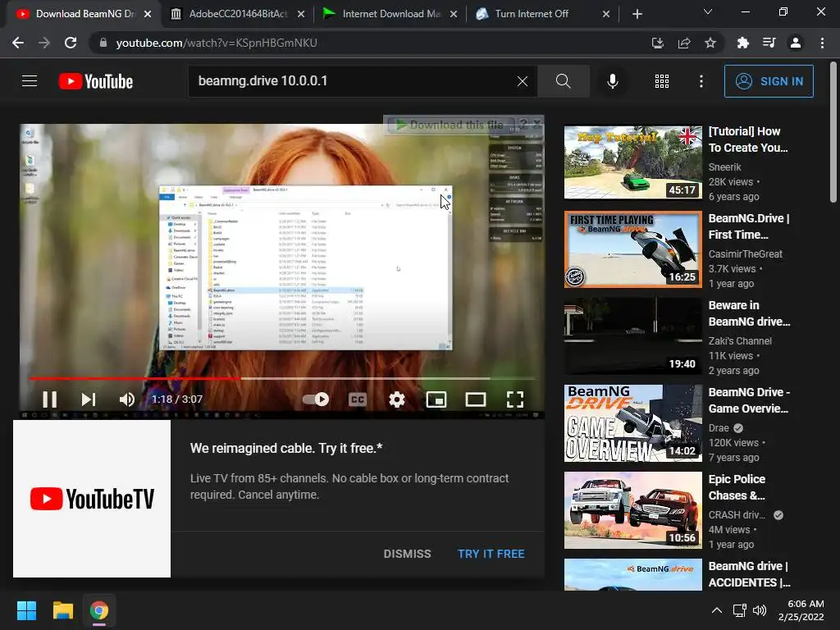The width and height of the screenshot is (840, 630).
Task: Open Epic Police Chases video title
Action: click(737, 487)
